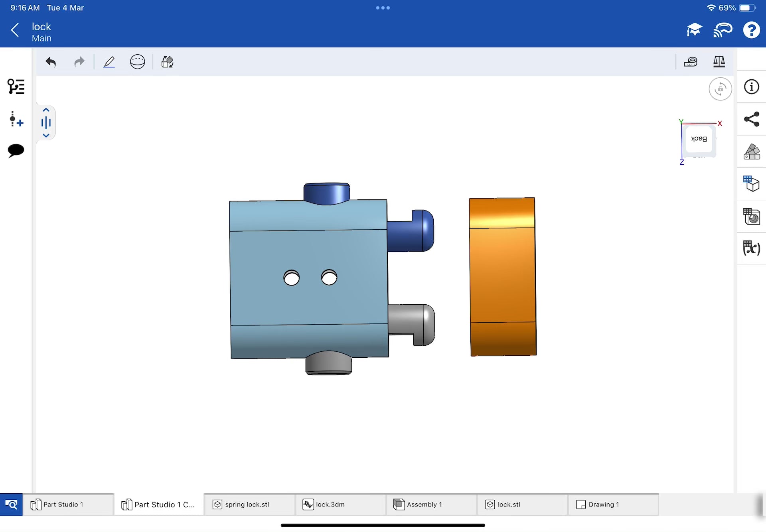Screen dimensions: 766x532
Task: Toggle the view rotation lock button
Action: click(720, 89)
